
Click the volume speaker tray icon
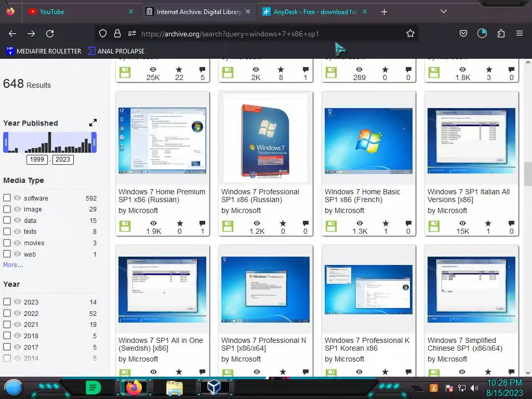click(x=474, y=388)
